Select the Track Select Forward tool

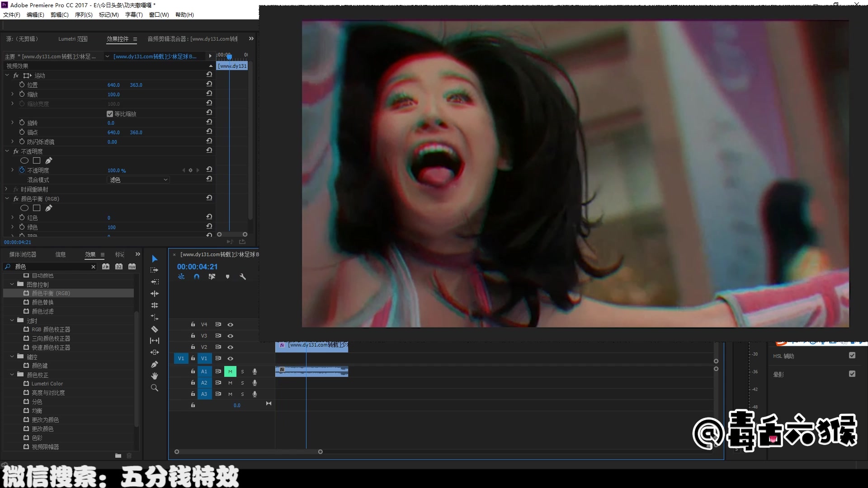click(155, 270)
